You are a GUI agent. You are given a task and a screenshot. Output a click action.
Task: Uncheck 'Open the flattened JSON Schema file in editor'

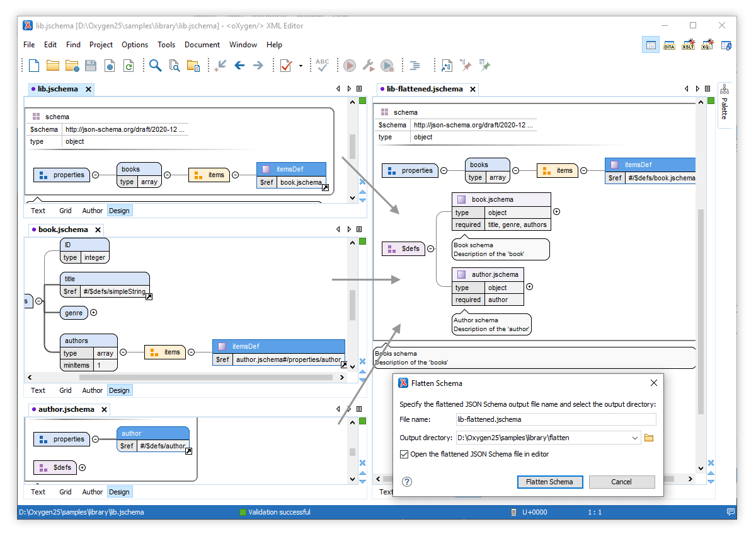tap(404, 454)
